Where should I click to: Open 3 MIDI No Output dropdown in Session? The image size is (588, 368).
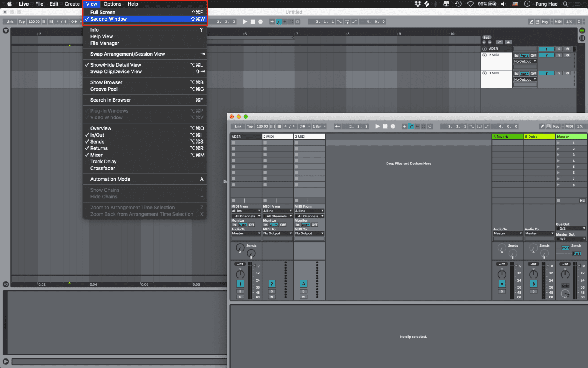pyautogui.click(x=309, y=233)
